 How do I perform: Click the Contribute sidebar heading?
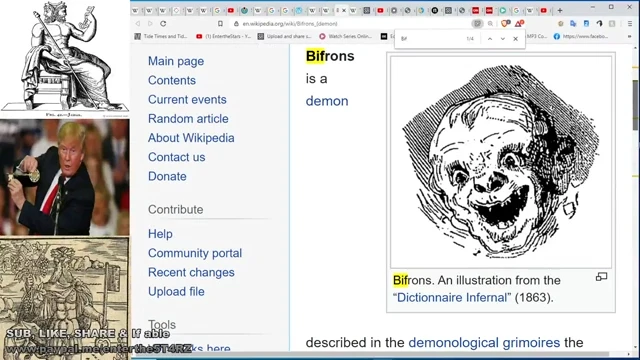176,209
